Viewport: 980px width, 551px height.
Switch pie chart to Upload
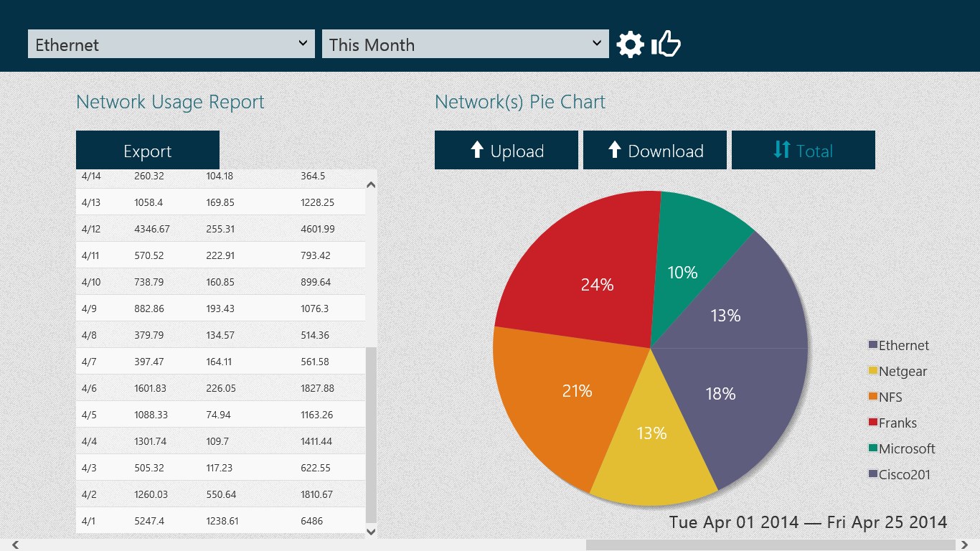(x=506, y=151)
